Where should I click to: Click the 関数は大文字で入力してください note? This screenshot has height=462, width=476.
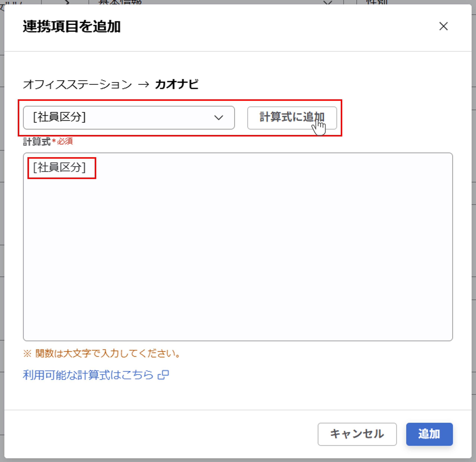click(x=102, y=353)
